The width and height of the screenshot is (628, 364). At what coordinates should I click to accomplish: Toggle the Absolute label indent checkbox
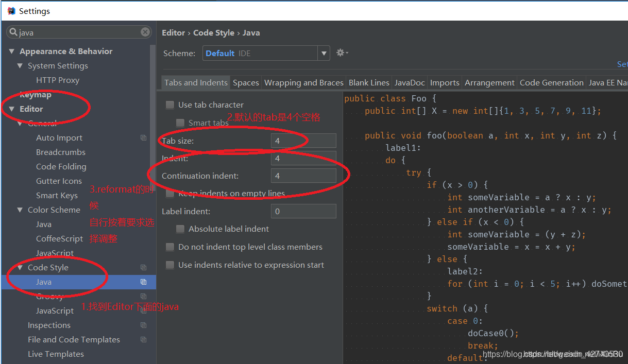coord(180,229)
